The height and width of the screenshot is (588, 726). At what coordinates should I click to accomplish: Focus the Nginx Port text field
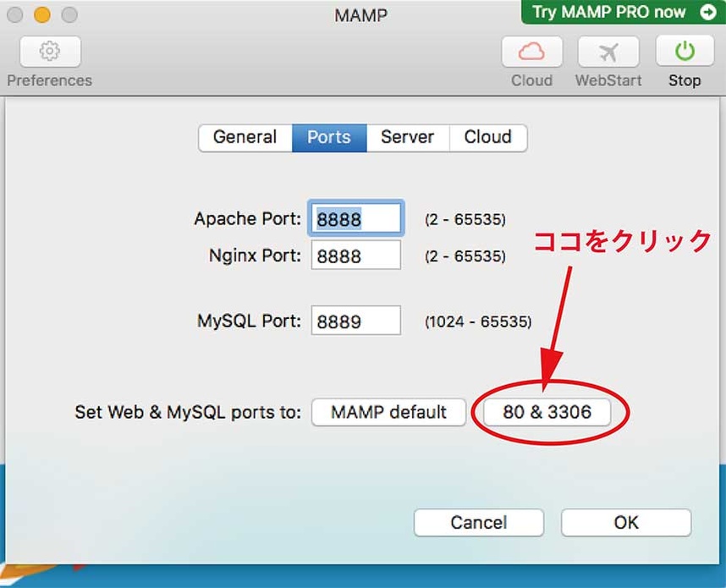pyautogui.click(x=356, y=256)
